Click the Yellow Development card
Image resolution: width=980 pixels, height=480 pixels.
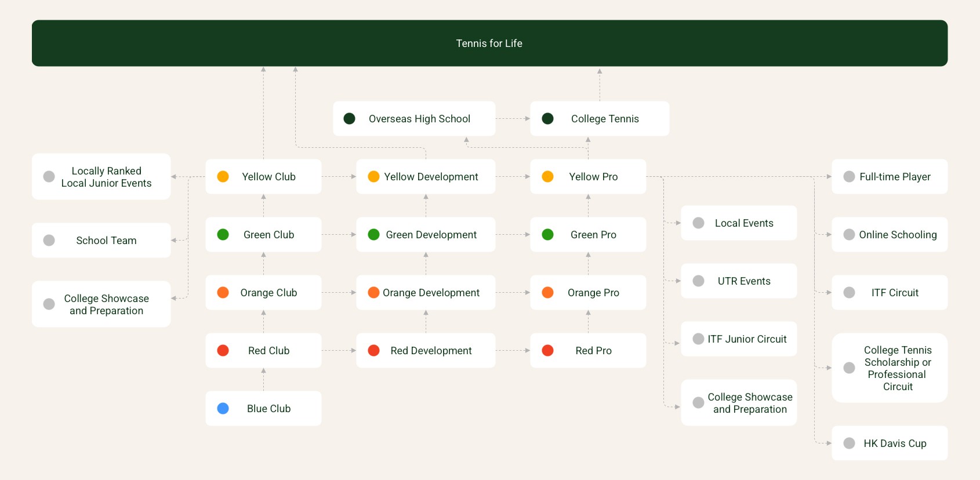coord(426,176)
